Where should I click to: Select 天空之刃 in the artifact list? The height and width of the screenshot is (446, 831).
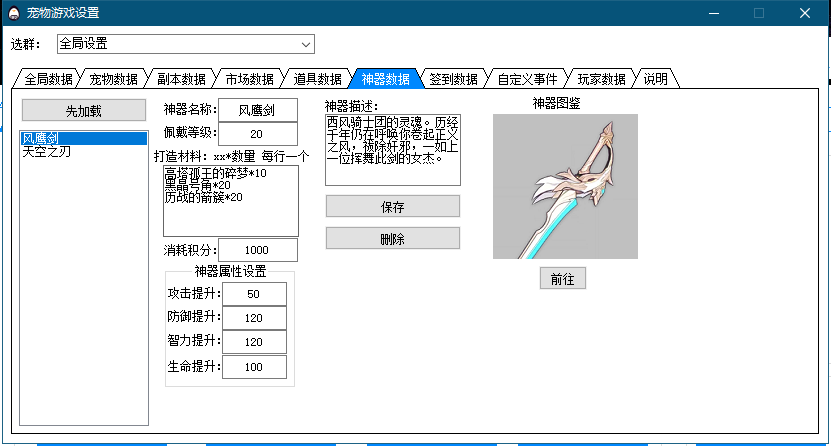47,152
